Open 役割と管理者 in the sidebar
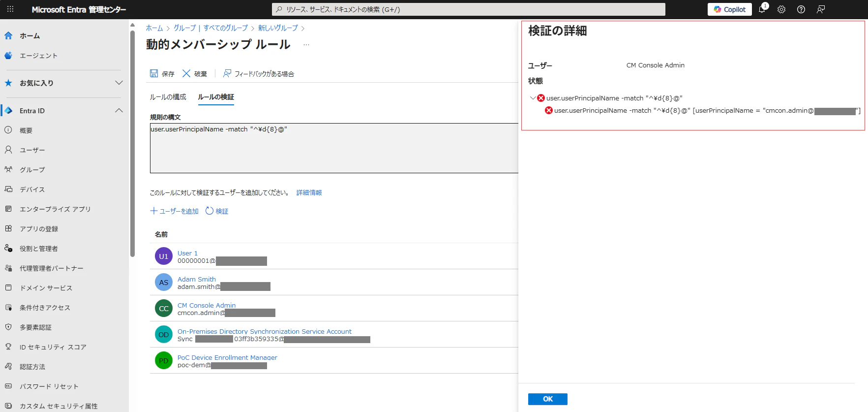The width and height of the screenshot is (868, 412). (39, 249)
